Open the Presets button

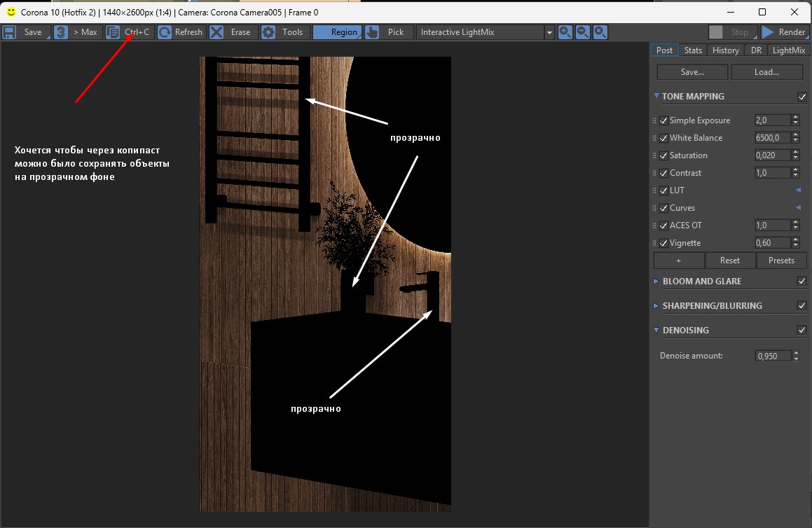coord(781,260)
